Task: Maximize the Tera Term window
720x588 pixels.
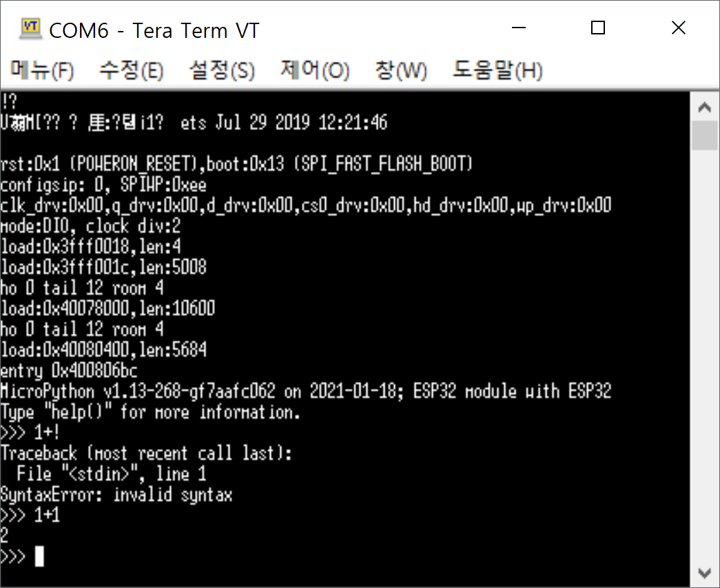Action: [x=598, y=28]
